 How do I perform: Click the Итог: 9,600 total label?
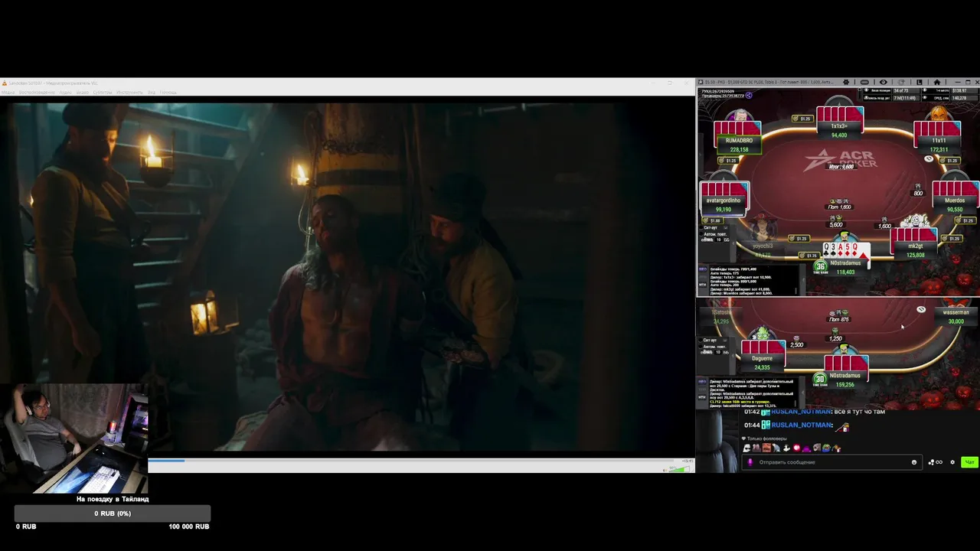pyautogui.click(x=841, y=167)
